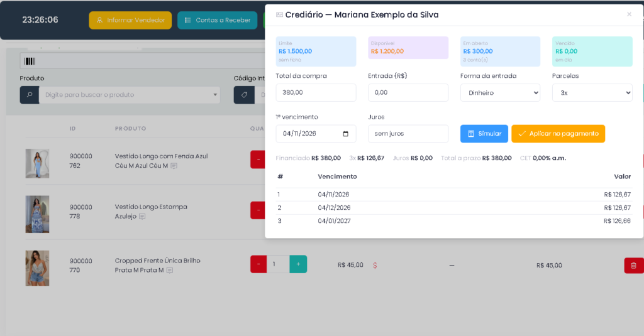Click Aplicar no pagamento button
This screenshot has width=644, height=336.
coord(558,134)
